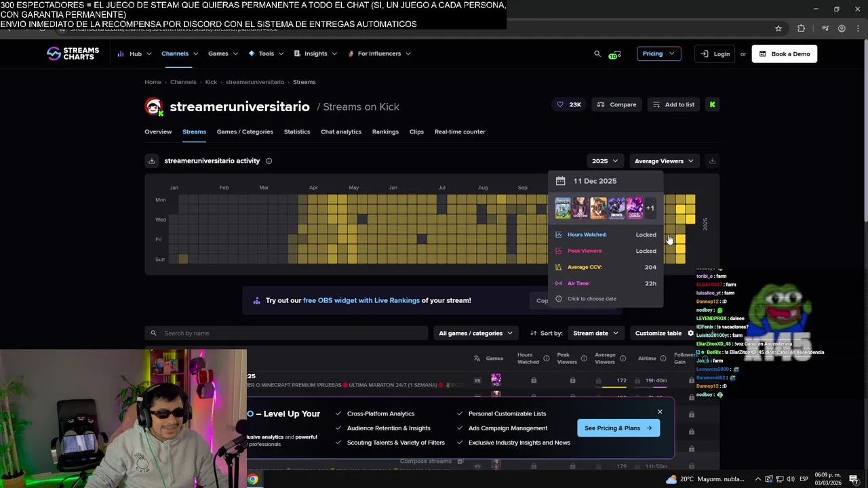Click the Login button
Screen dimensions: 868x488
(x=715, y=54)
